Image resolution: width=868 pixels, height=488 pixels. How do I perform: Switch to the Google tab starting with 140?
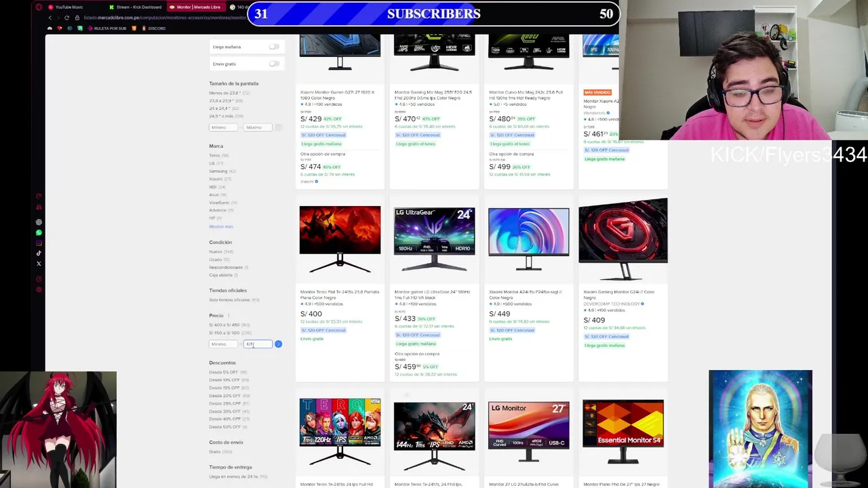click(239, 7)
